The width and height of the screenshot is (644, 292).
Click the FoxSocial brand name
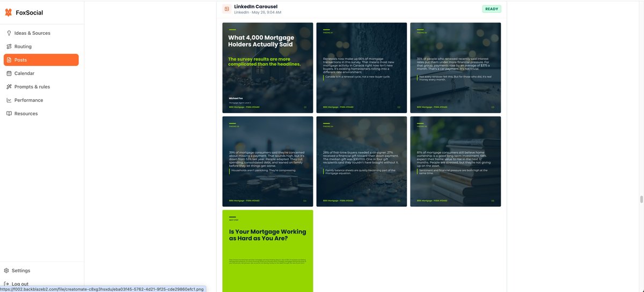click(30, 13)
